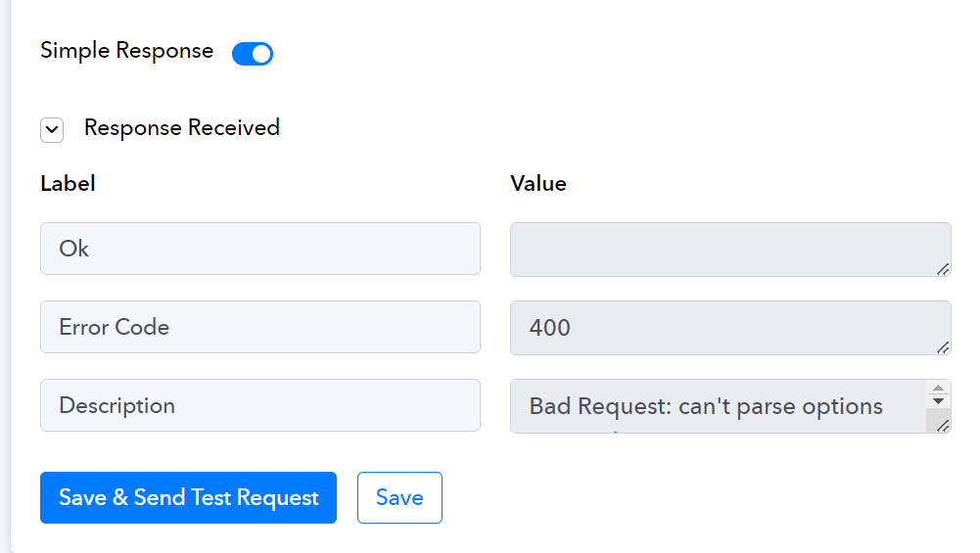
Task: Click the down arrow in the Description value scrollbar
Action: [938, 400]
